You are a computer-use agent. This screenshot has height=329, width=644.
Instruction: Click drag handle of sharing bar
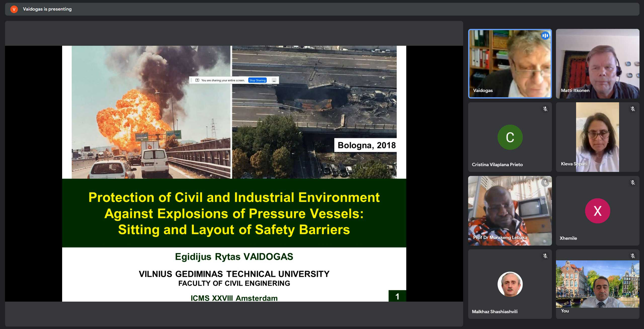tap(191, 80)
